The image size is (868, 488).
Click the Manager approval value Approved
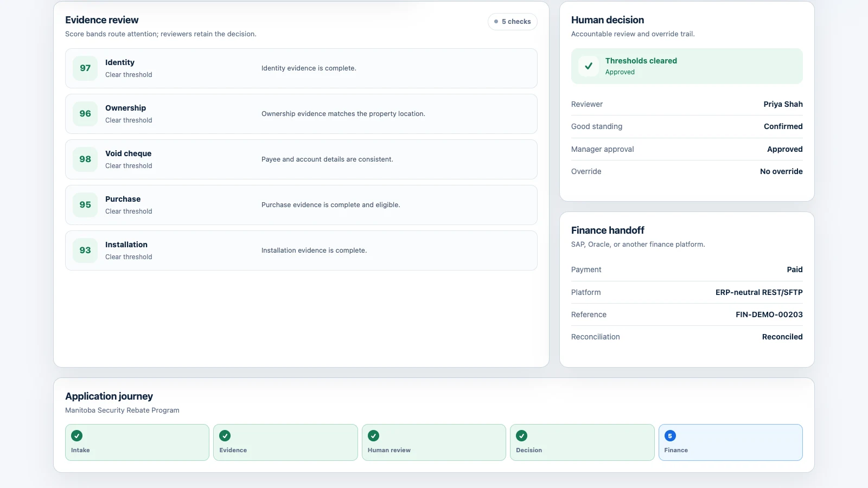coord(784,149)
